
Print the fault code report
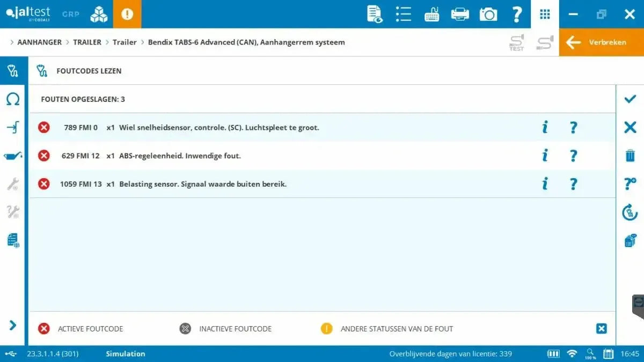459,14
